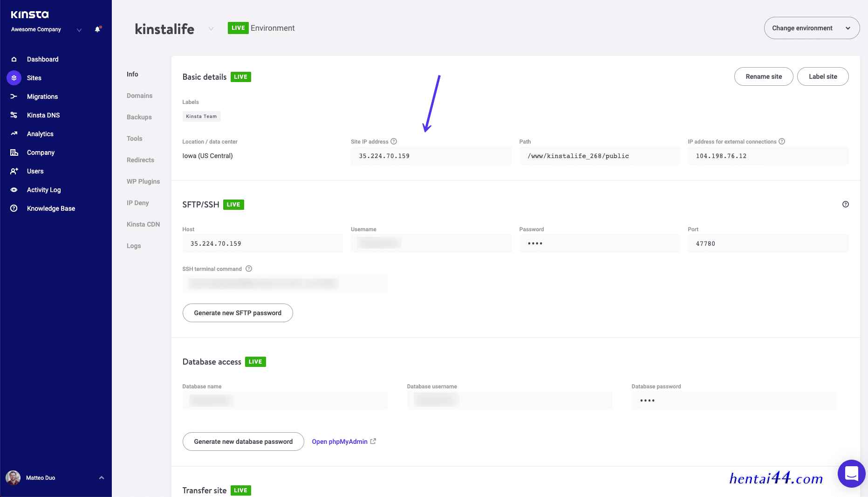Click the SFTP Port field
Screen dimensions: 868x497
(x=768, y=243)
